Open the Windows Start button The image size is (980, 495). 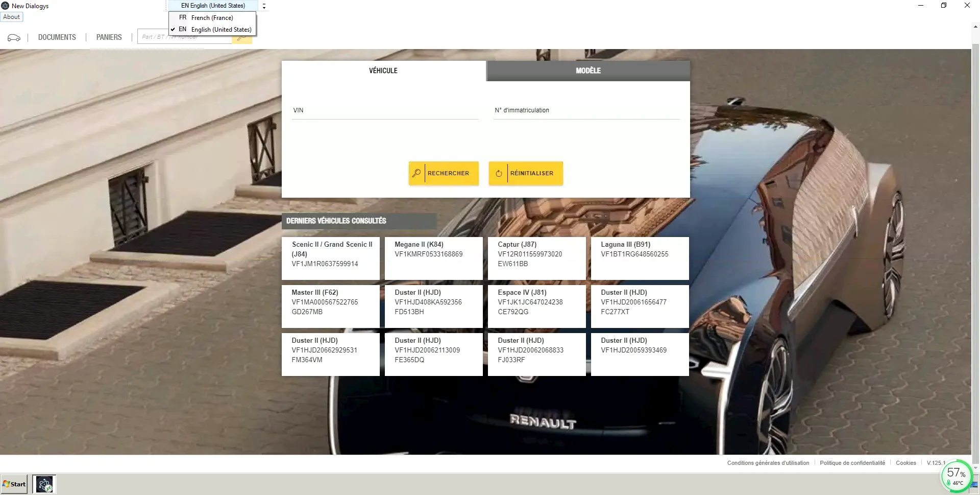(x=14, y=484)
